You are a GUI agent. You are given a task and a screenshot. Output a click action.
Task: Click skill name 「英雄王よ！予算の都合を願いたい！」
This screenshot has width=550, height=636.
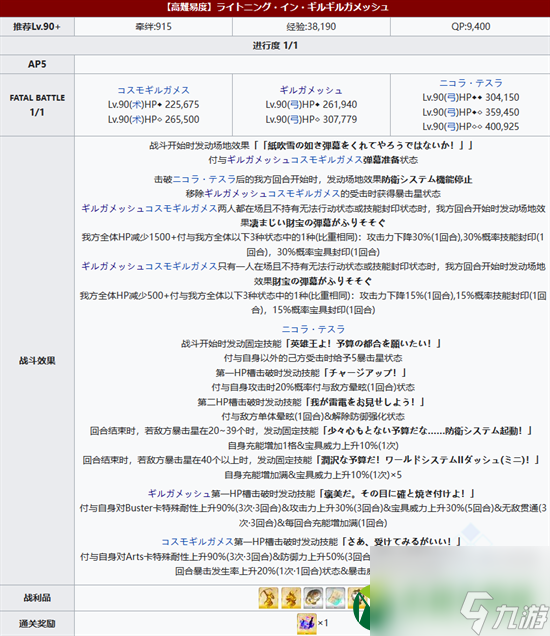click(362, 344)
